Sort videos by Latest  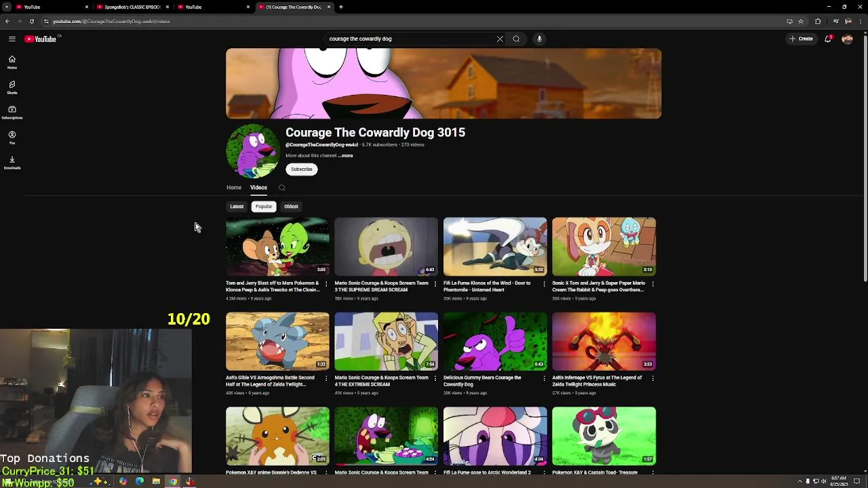[237, 207]
